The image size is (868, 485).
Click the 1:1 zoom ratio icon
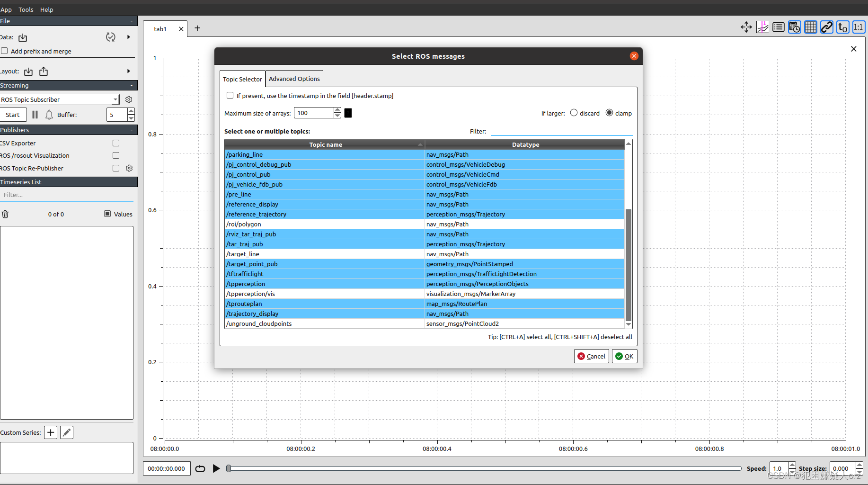tap(858, 27)
